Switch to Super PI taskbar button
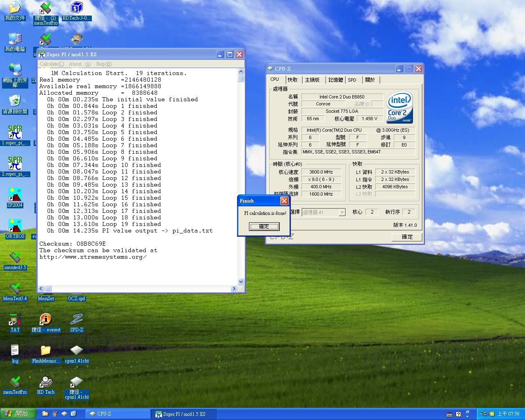Screen dimensions: 525x420 pos(185,414)
